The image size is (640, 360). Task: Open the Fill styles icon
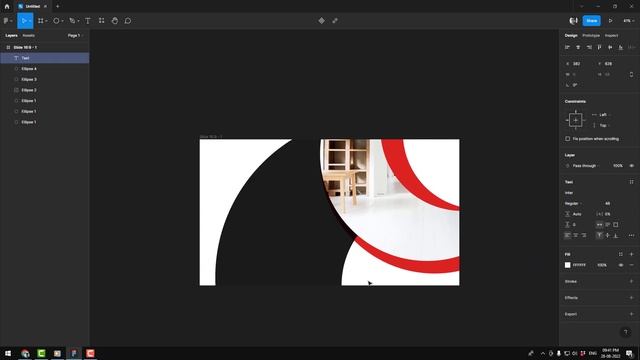[x=621, y=254]
